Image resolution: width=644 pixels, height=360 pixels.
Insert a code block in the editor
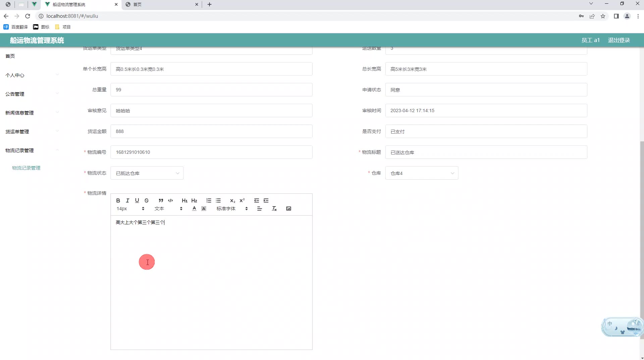170,200
